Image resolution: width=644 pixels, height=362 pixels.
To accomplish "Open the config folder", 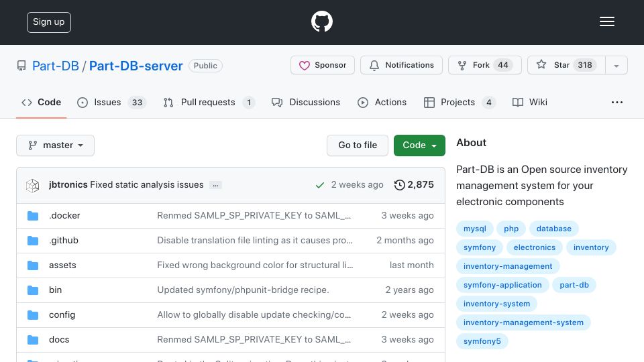I will click(x=62, y=315).
